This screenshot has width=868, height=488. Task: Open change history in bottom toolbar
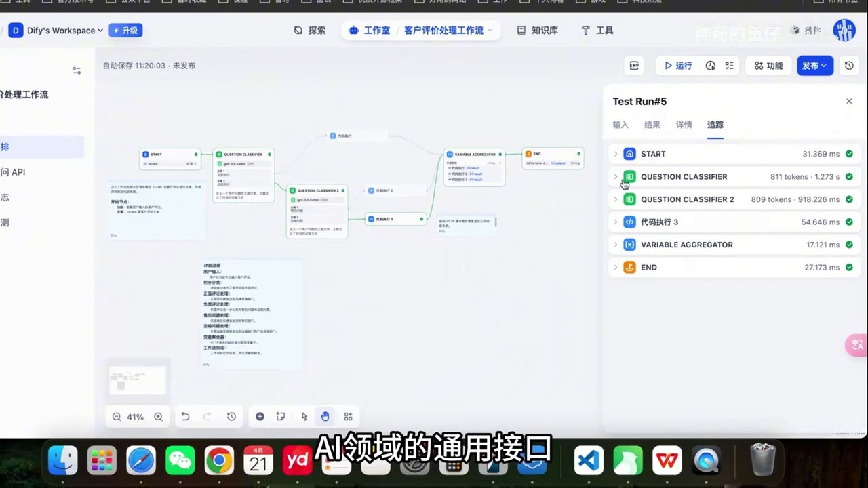(x=231, y=417)
